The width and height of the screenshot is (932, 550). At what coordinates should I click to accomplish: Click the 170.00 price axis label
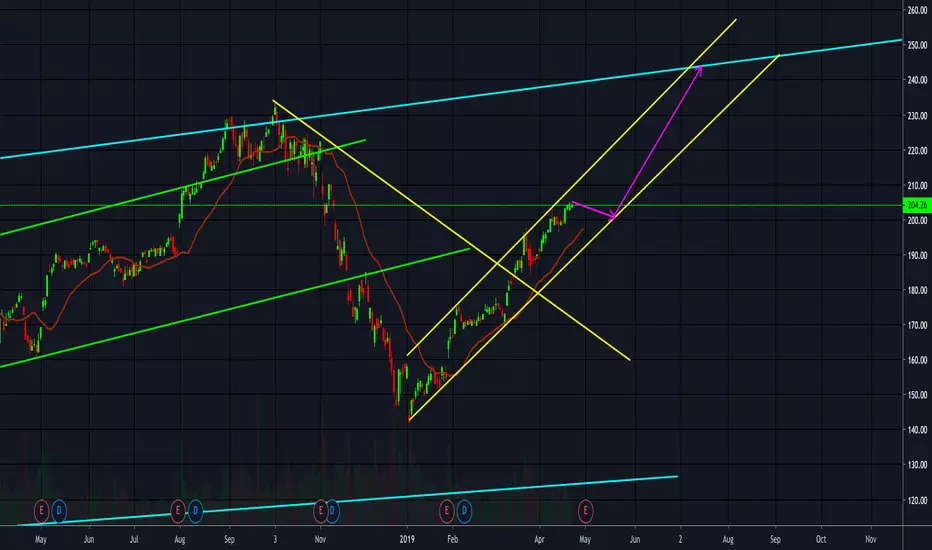(x=917, y=325)
